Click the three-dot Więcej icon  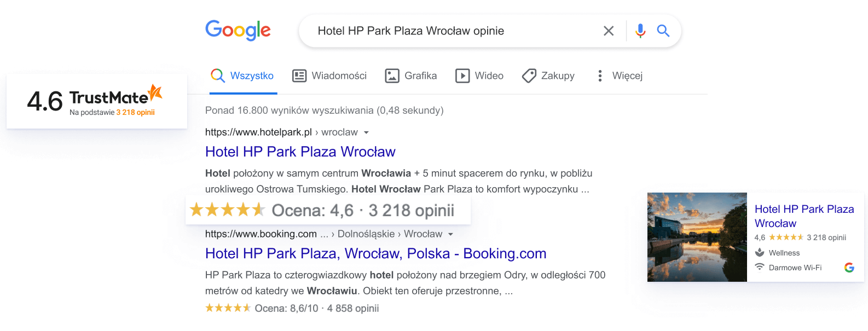[x=600, y=76]
